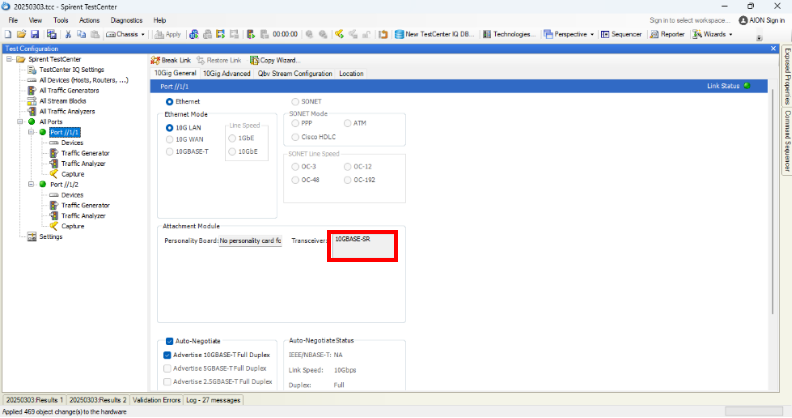The width and height of the screenshot is (792, 418).
Task: Open the Help menu
Action: point(160,20)
